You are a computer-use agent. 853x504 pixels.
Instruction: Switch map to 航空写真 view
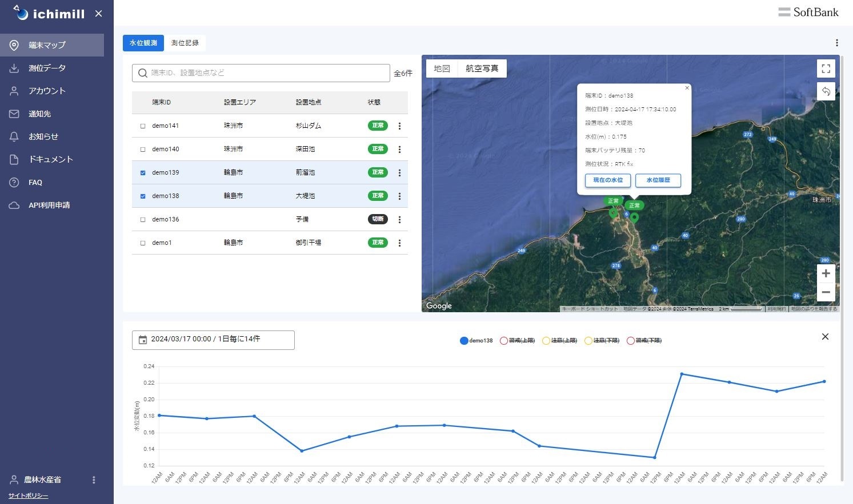pyautogui.click(x=482, y=68)
